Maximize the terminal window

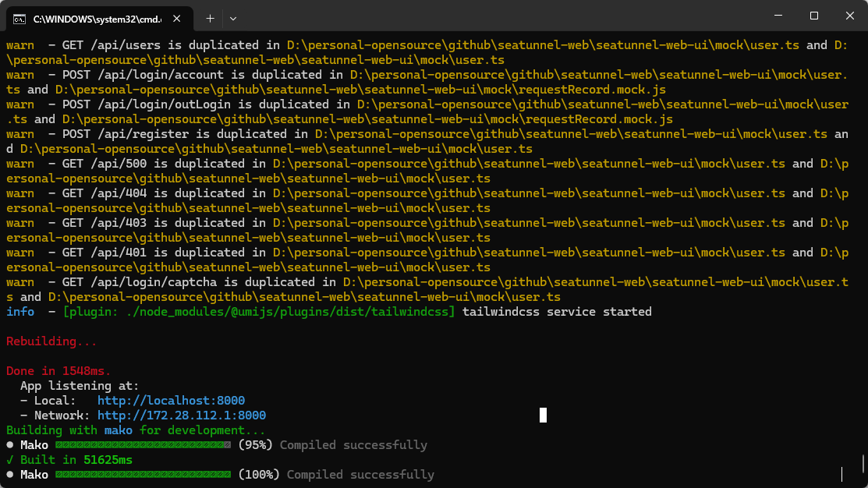pos(813,16)
